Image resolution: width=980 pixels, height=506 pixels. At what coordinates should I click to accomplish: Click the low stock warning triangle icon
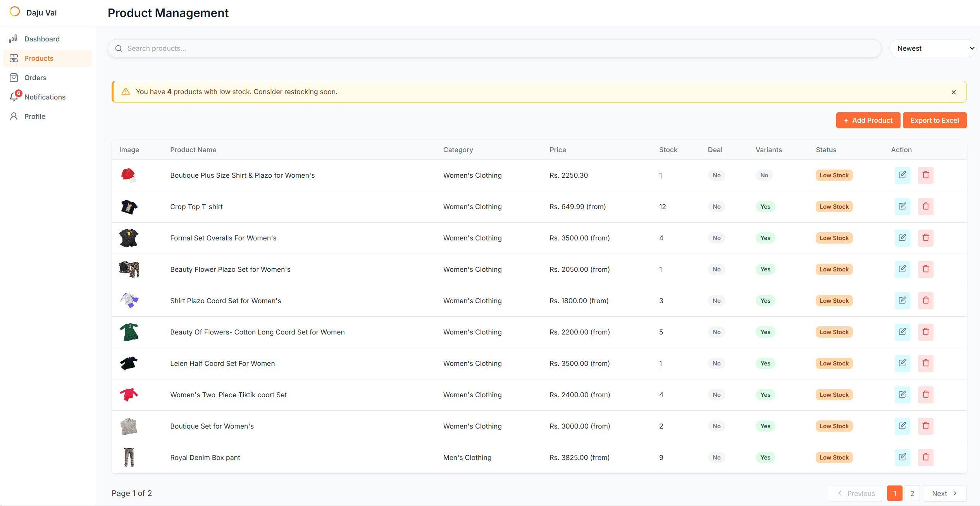tap(126, 92)
